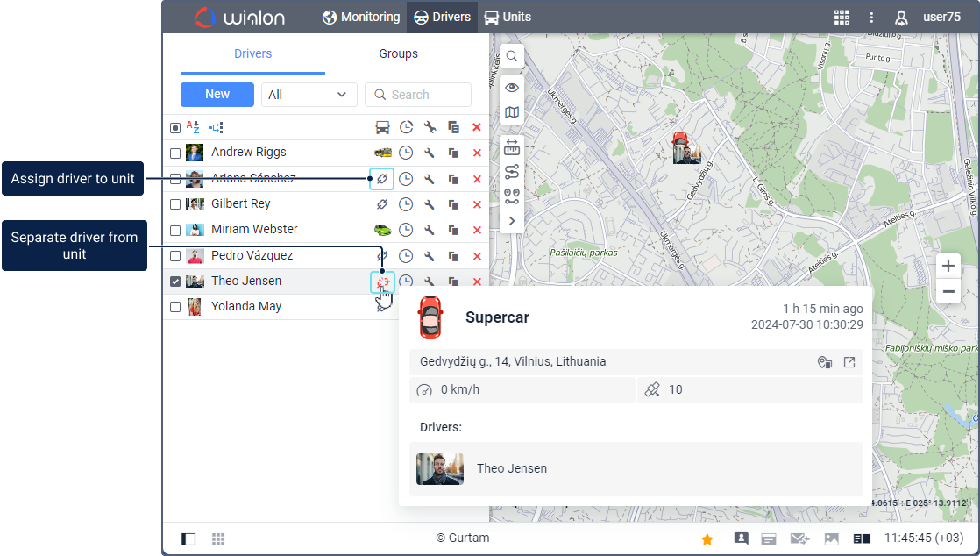Copy the Gilbert Rey driver
Viewport: 980px width, 556px height.
click(453, 204)
